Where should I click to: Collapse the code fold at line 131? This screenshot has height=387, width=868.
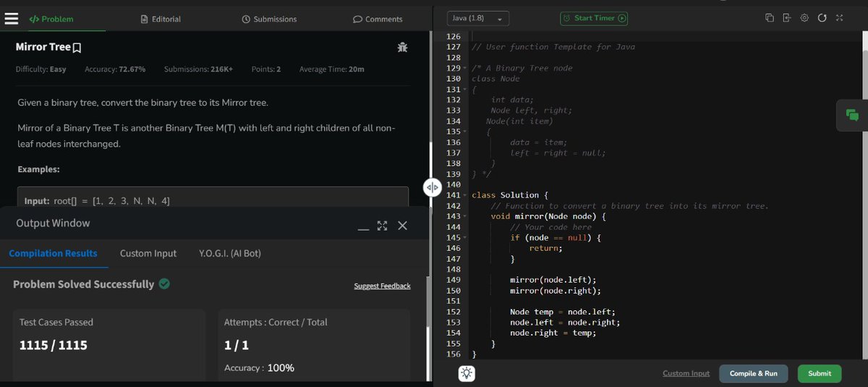[466, 89]
